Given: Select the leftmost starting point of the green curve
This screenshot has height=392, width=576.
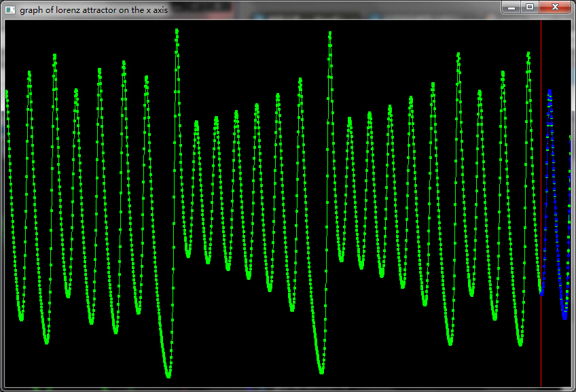Looking at the screenshot, I should click(7, 91).
